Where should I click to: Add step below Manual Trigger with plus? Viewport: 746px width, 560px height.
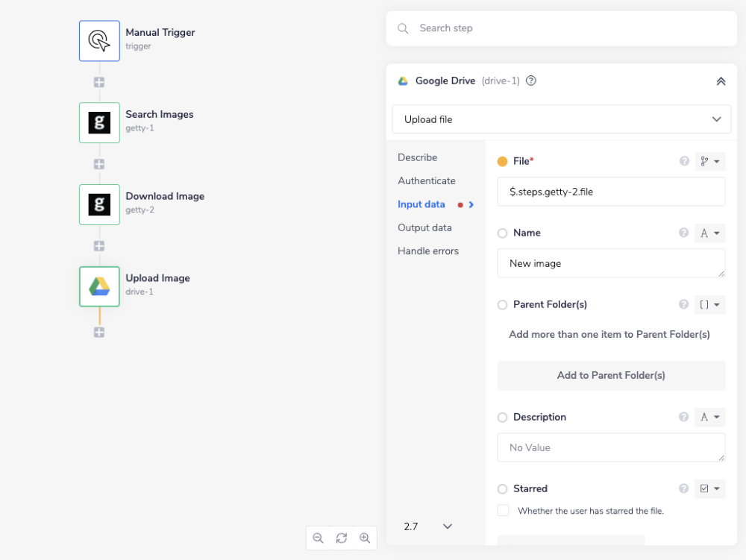(99, 82)
